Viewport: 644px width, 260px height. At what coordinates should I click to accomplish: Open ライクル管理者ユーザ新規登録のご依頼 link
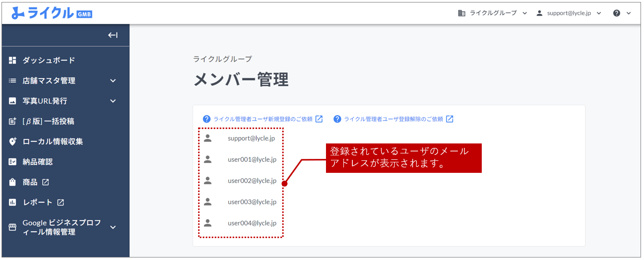click(x=262, y=119)
